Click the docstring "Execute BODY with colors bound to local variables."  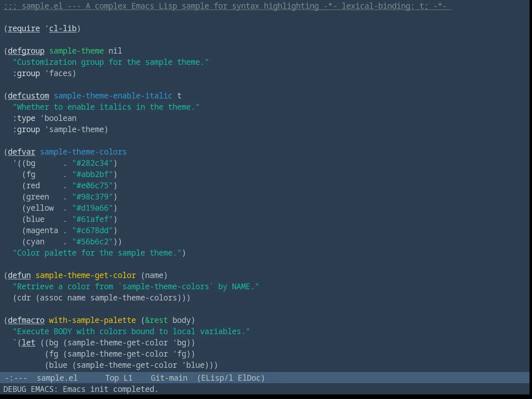[131, 331]
